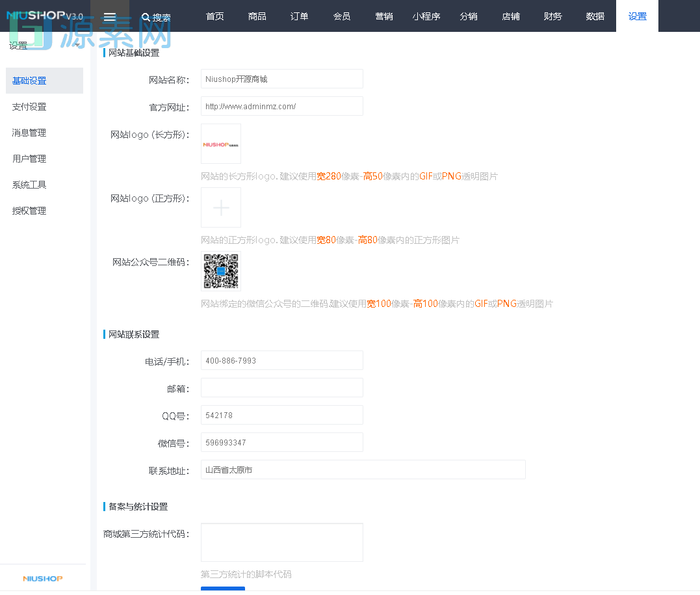Click the WeChat QR code image
This screenshot has height=595, width=700.
click(221, 271)
